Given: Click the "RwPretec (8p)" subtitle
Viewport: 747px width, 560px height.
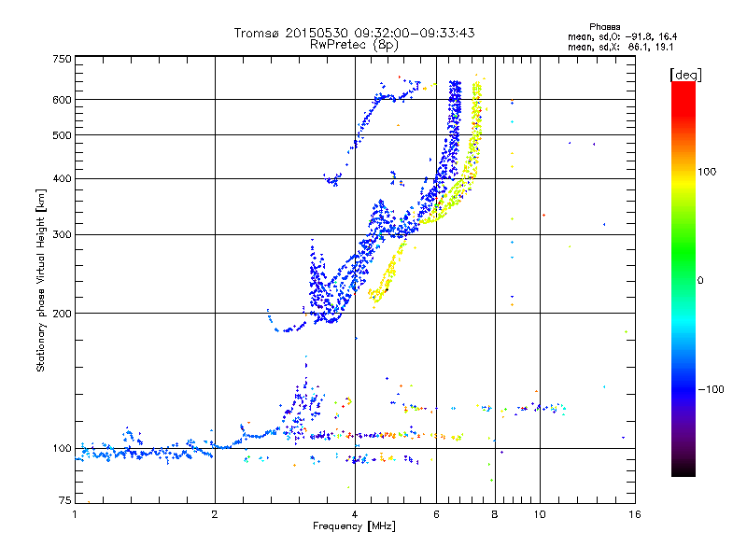Looking at the screenshot, I should point(354,45).
